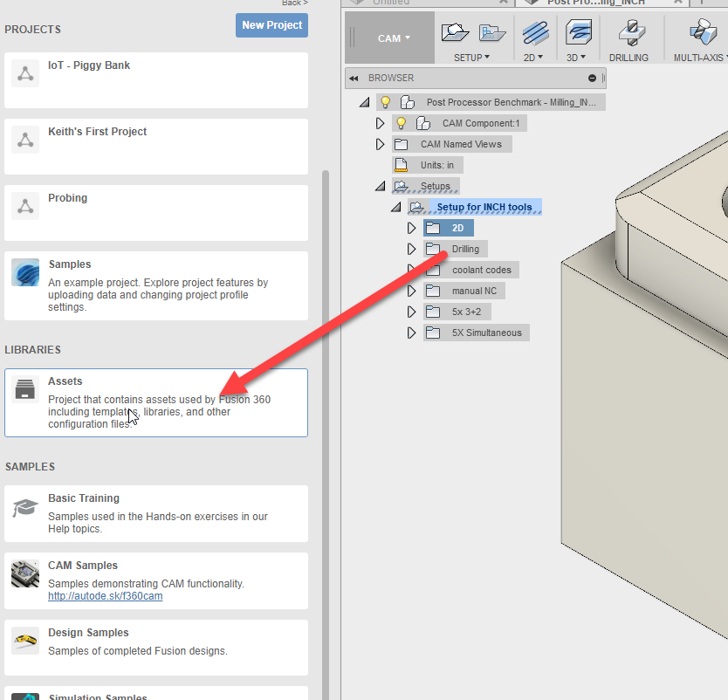Expand the 2D folder
This screenshot has width=728, height=700.
pyautogui.click(x=411, y=228)
